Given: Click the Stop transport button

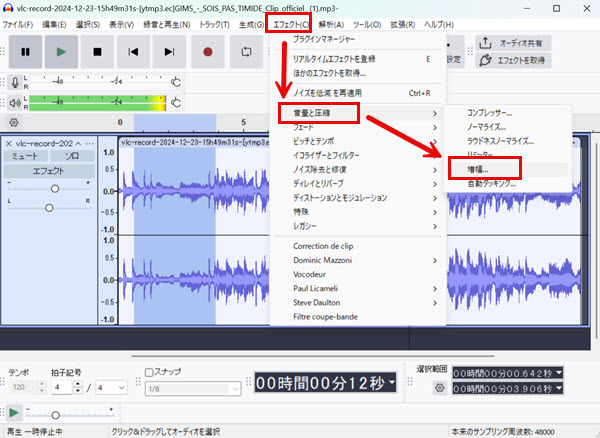Looking at the screenshot, I should coord(97,52).
